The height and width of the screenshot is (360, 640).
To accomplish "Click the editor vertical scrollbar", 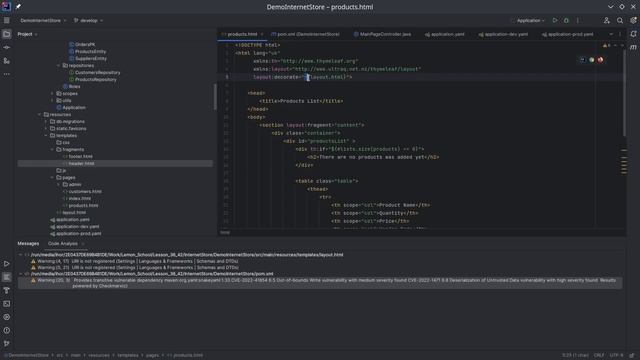I will tap(624, 93).
